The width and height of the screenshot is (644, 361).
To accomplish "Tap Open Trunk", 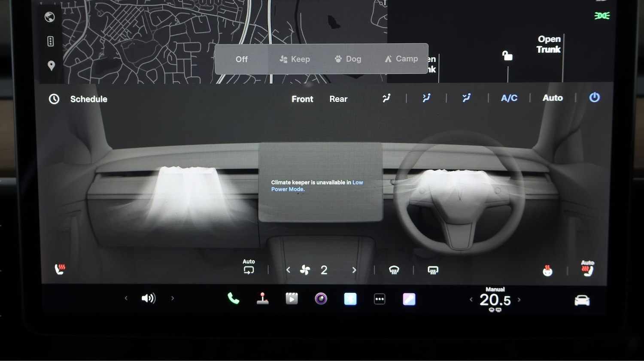I will click(x=549, y=44).
